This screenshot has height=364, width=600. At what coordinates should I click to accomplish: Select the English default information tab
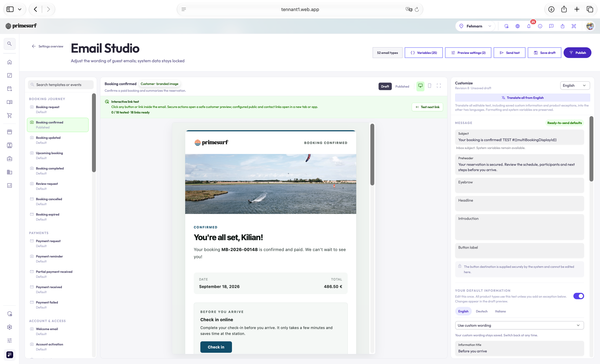(x=463, y=311)
